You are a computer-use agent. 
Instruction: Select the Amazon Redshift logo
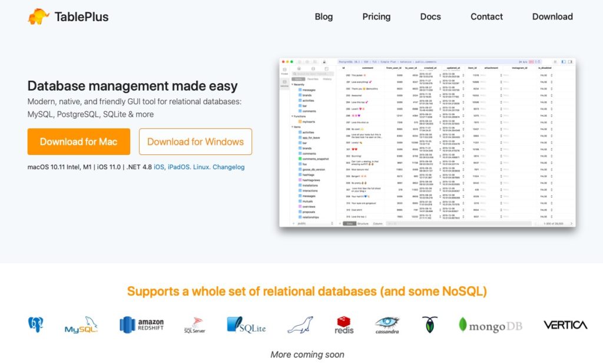(141, 325)
